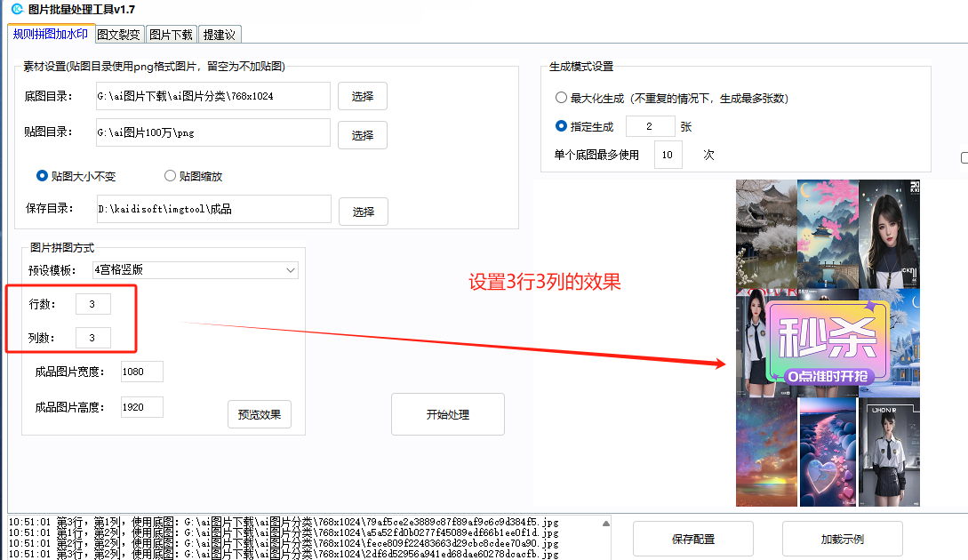Click the 指定生成 count field showing 2
Viewport: 968px width, 560px height.
(650, 126)
